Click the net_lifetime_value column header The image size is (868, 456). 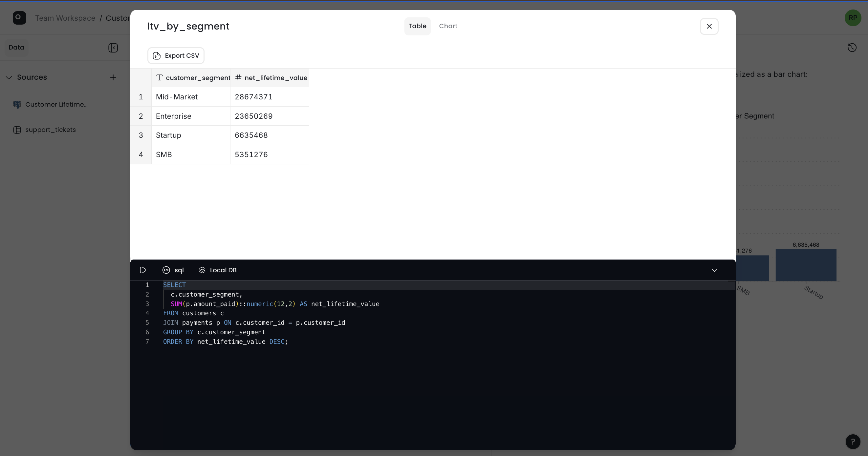(x=270, y=78)
